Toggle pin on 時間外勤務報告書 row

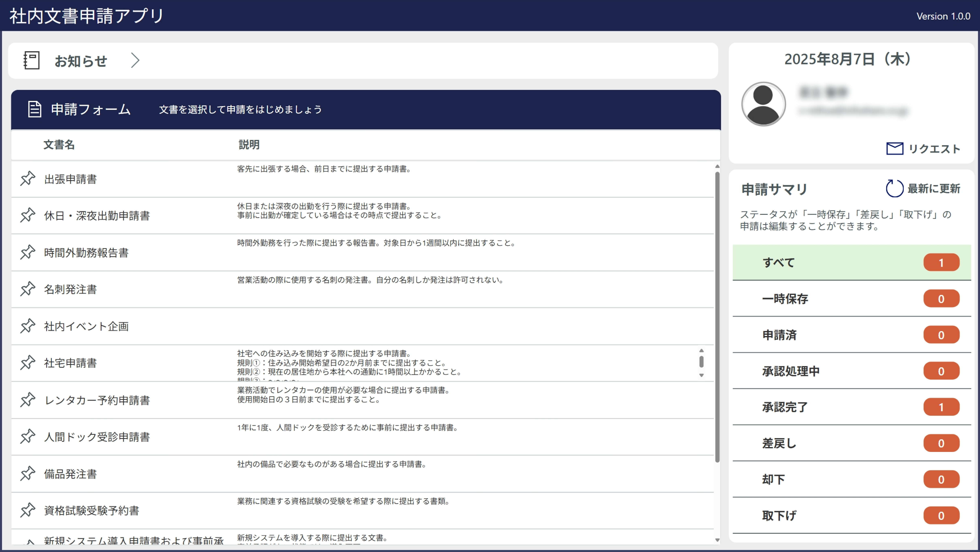pos(28,252)
